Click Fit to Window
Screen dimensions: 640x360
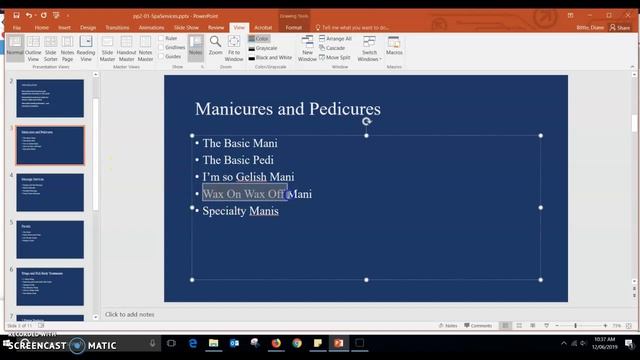[x=234, y=49]
